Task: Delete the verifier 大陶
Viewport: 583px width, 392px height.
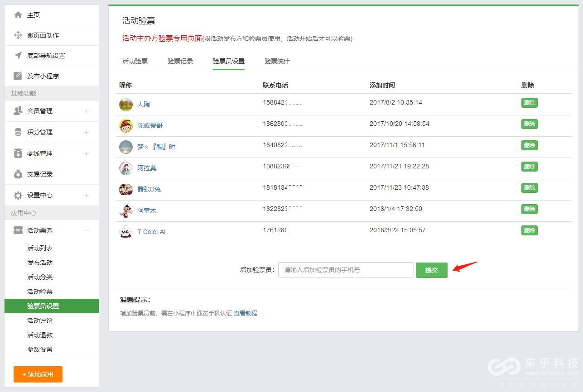Action: coord(529,103)
